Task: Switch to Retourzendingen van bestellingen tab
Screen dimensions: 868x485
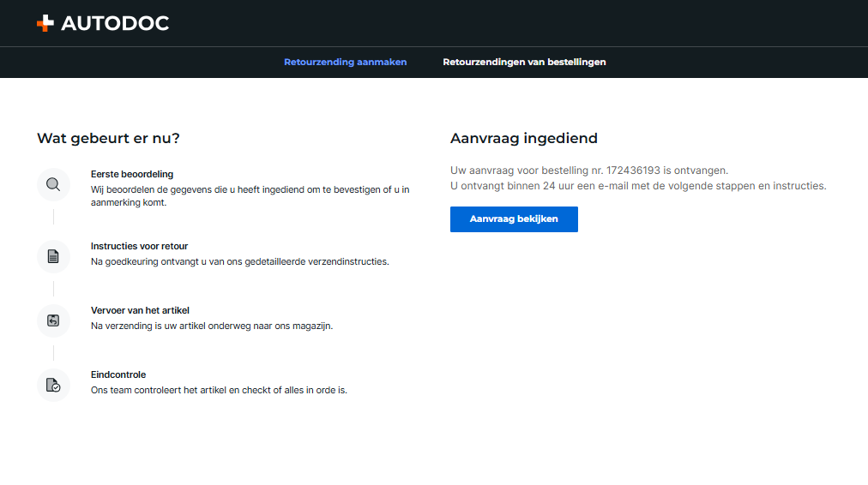Action: tap(524, 62)
